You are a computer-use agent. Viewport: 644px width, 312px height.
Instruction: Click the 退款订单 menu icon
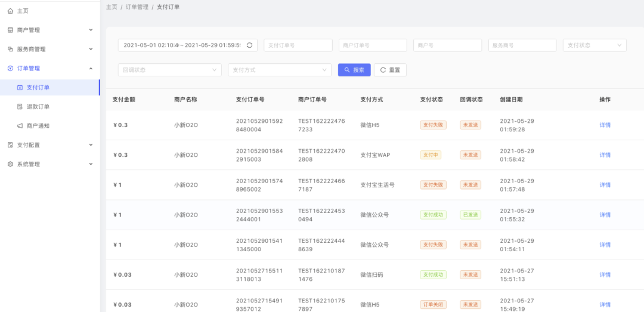pos(20,107)
